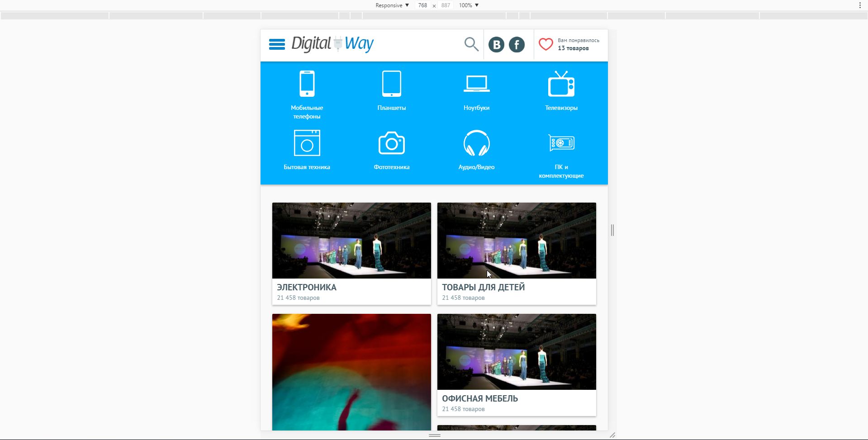
Task: Open Фототехника category link
Action: [392, 167]
